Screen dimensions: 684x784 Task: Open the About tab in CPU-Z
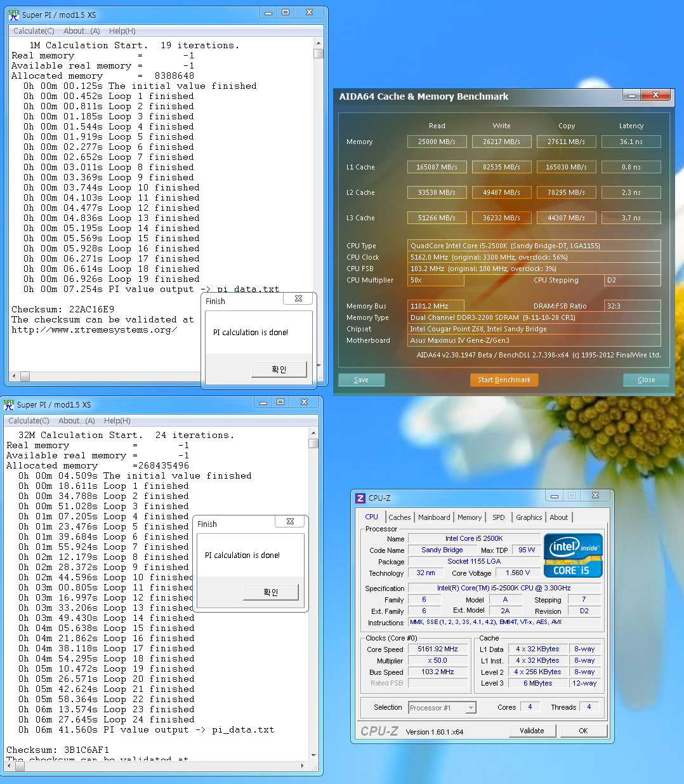click(x=559, y=517)
